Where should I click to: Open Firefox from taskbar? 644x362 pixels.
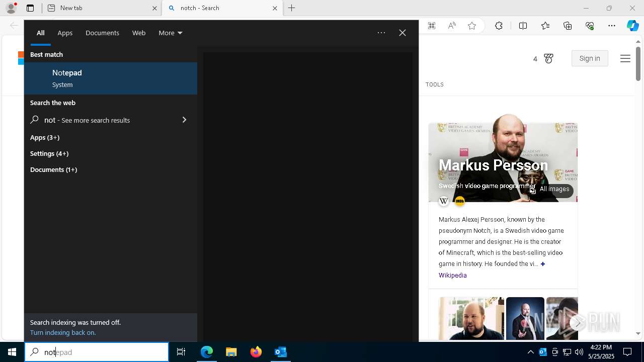256,352
